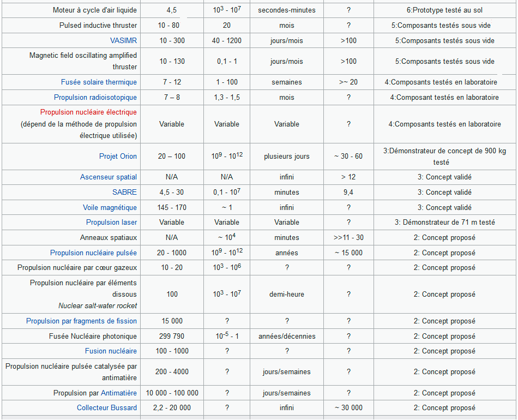518x420 pixels.
Task: Click the Fusée solaire thermique link
Action: pos(99,82)
